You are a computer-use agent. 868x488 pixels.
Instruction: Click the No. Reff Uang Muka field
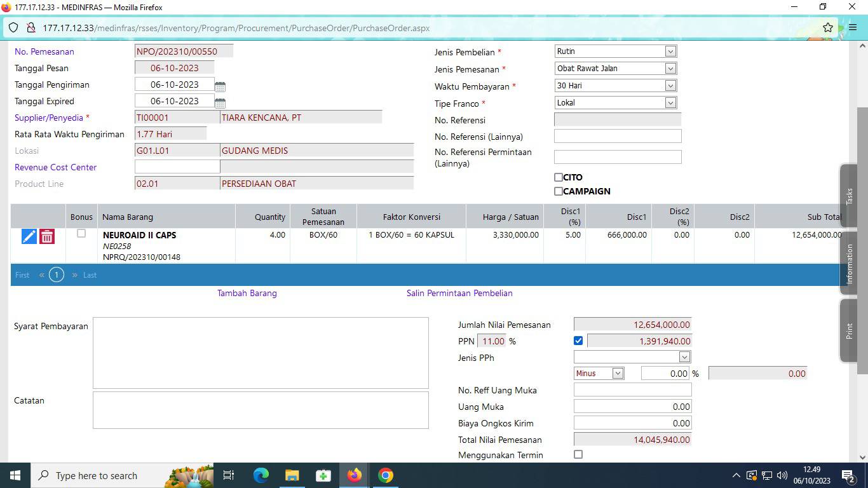click(632, 390)
